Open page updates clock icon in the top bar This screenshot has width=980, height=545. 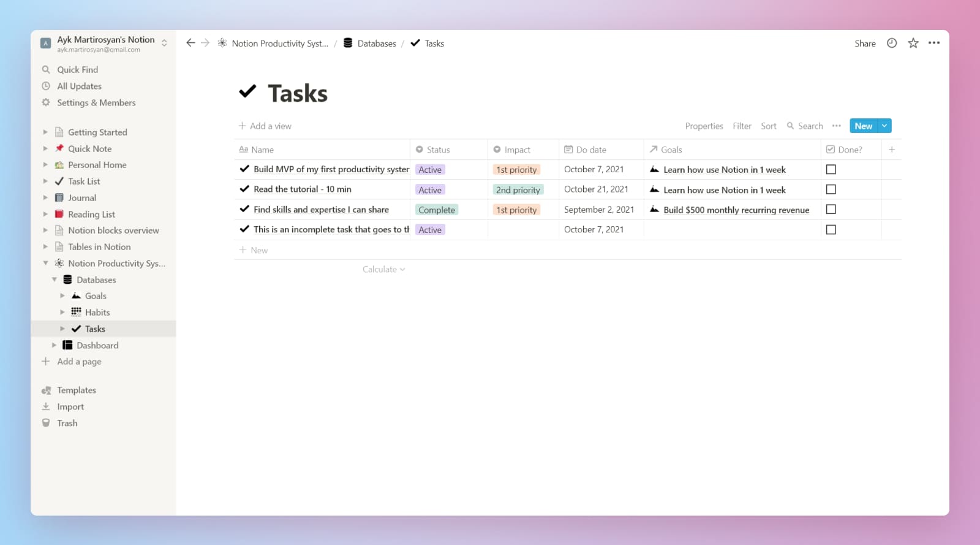[x=892, y=43]
